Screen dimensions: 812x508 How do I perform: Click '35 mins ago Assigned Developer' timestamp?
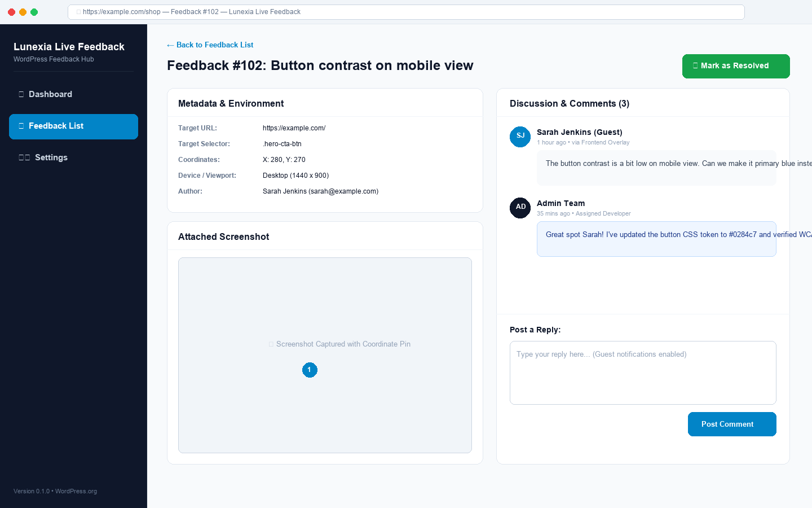(584, 213)
